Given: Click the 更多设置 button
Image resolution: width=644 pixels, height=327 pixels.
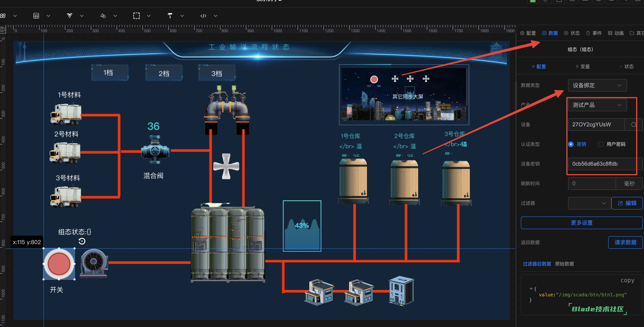Looking at the screenshot, I should point(581,223).
